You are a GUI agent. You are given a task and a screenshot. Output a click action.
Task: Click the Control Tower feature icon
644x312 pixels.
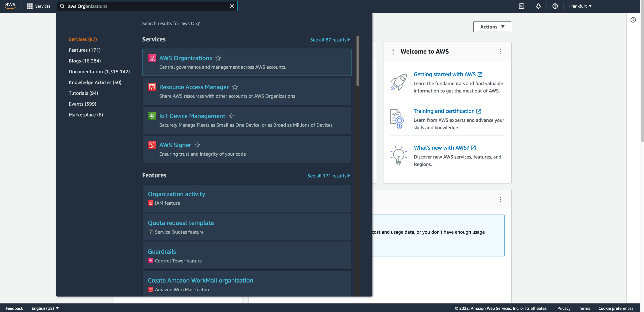pyautogui.click(x=150, y=261)
